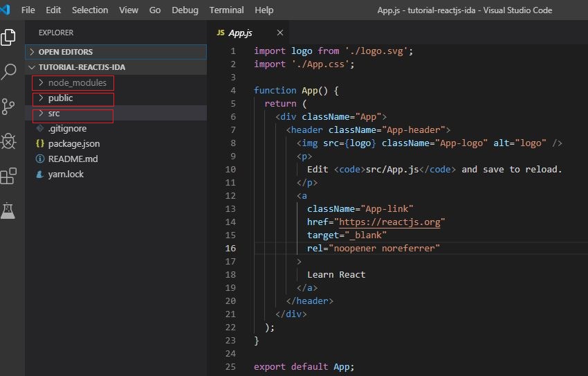Click the header className="App-header" line
Viewport: 588px width, 376px height.
pyautogui.click(x=368, y=130)
